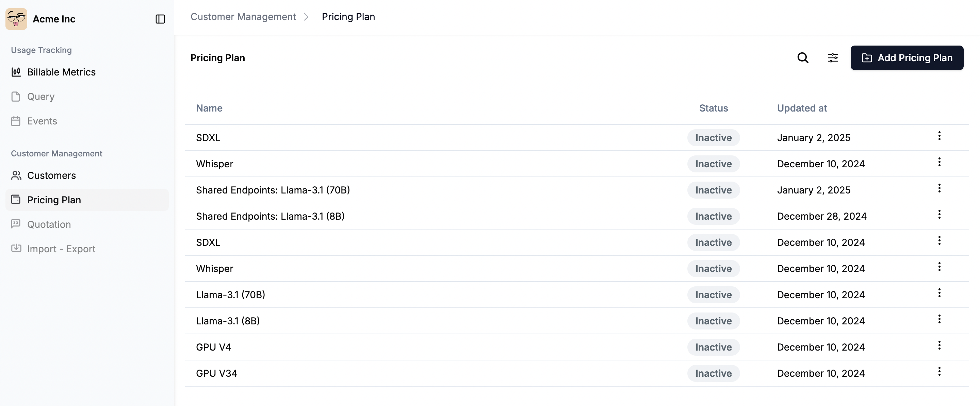Screen dimensions: 980x406
Task: Open search with the magnifier icon
Action: click(803, 58)
